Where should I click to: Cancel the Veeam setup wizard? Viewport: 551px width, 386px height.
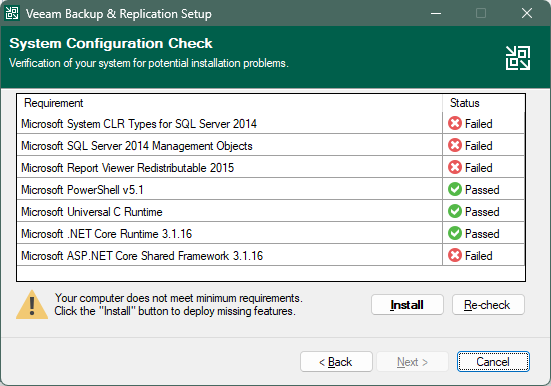493,362
